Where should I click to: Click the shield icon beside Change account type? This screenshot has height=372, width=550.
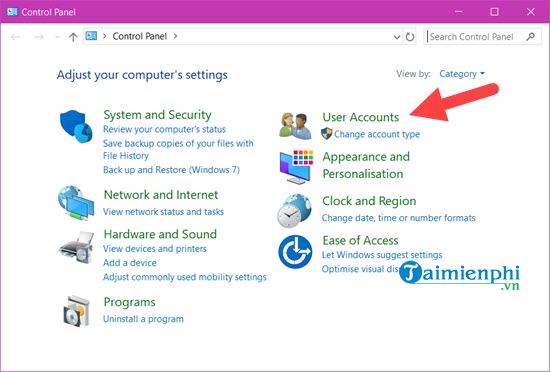327,134
